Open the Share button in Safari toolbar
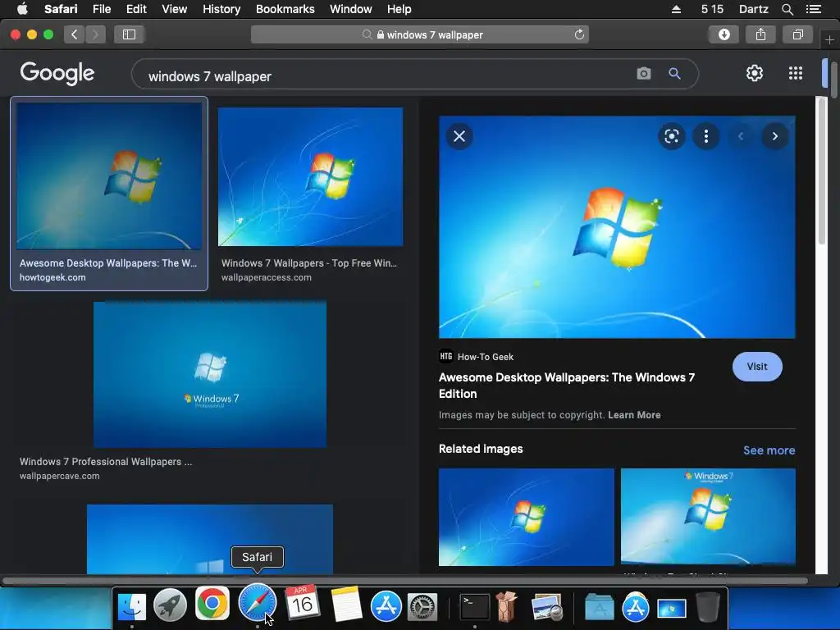The image size is (840, 630). [760, 34]
